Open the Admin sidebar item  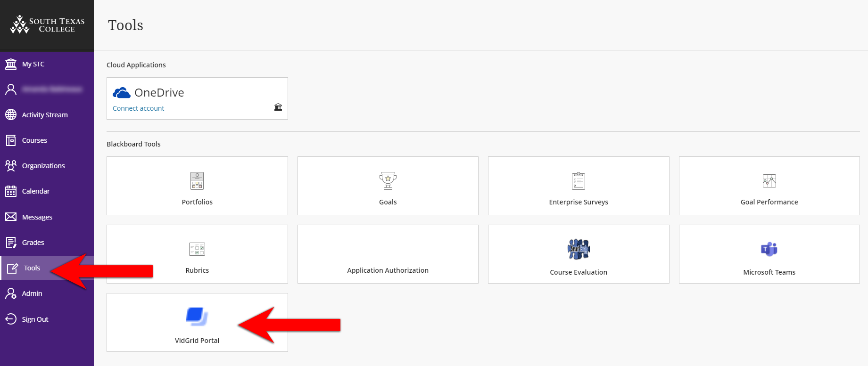click(x=32, y=293)
